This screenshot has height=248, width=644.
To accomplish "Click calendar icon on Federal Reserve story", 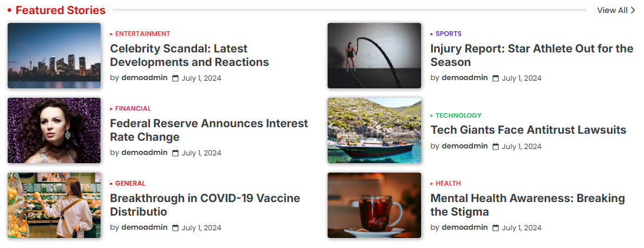I will point(175,153).
